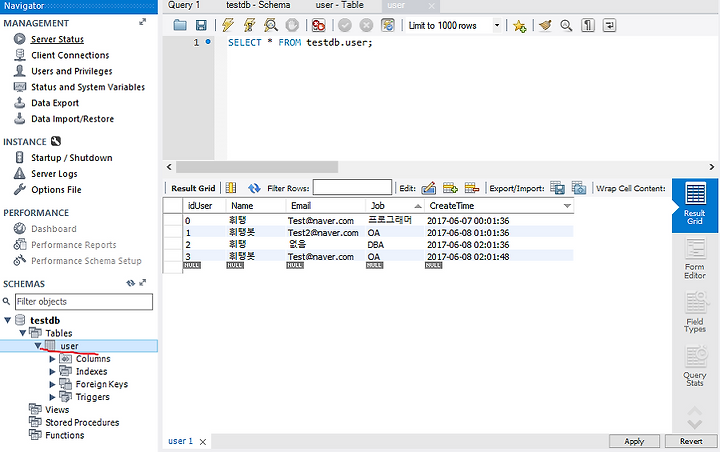Open Data Export
Screen dimensions: 720x452
coord(55,103)
